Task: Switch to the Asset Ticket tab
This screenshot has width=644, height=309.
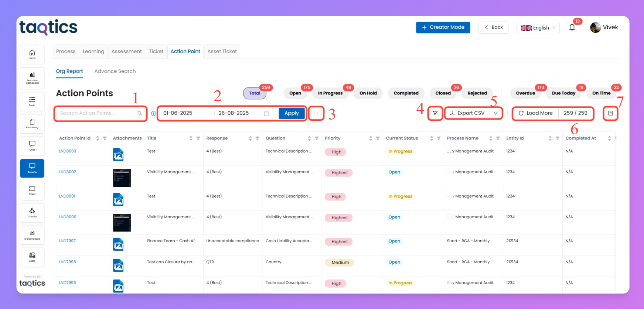Action: click(222, 51)
